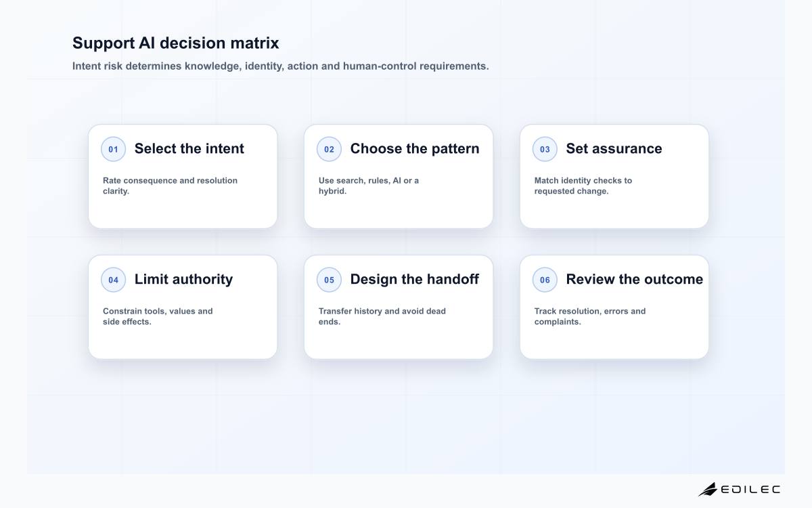
Task: Click the EDILEC wordmark text
Action: (750, 489)
